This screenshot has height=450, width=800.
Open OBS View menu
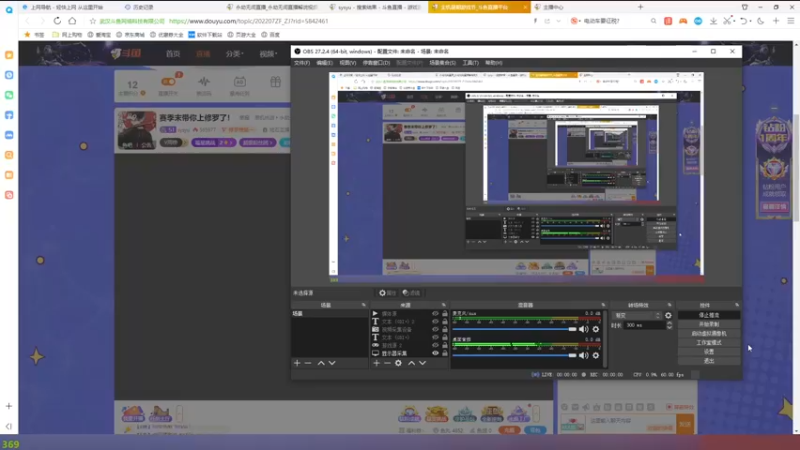tap(347, 63)
